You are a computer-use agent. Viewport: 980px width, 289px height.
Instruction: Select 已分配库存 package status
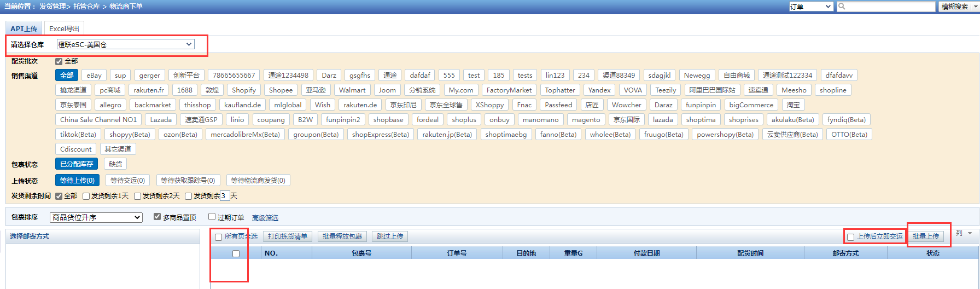coord(77,164)
